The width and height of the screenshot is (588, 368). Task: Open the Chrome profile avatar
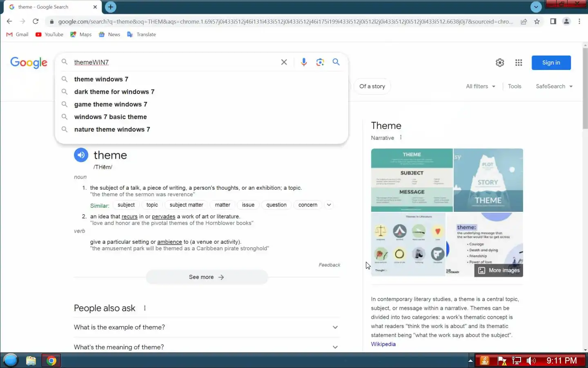point(566,21)
